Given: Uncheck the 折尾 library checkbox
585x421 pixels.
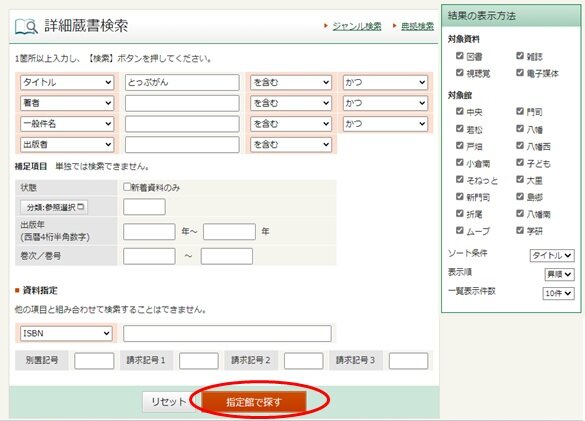Looking at the screenshot, I should (x=460, y=213).
